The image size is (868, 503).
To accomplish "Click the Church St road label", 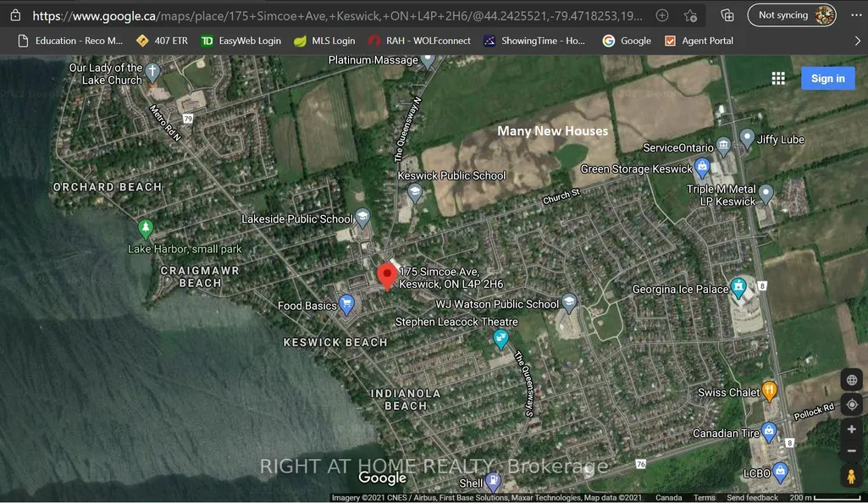I will click(x=561, y=196).
